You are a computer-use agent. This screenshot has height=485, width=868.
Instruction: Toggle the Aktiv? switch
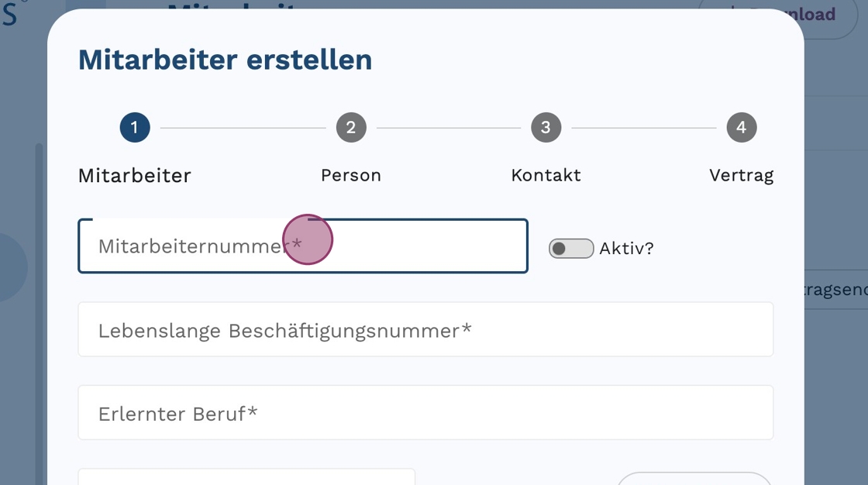point(570,248)
